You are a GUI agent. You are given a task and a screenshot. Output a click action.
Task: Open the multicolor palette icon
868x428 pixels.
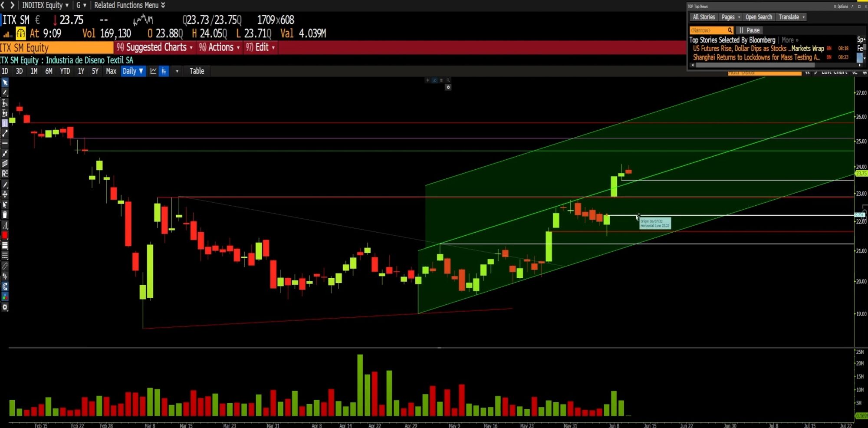click(5, 297)
